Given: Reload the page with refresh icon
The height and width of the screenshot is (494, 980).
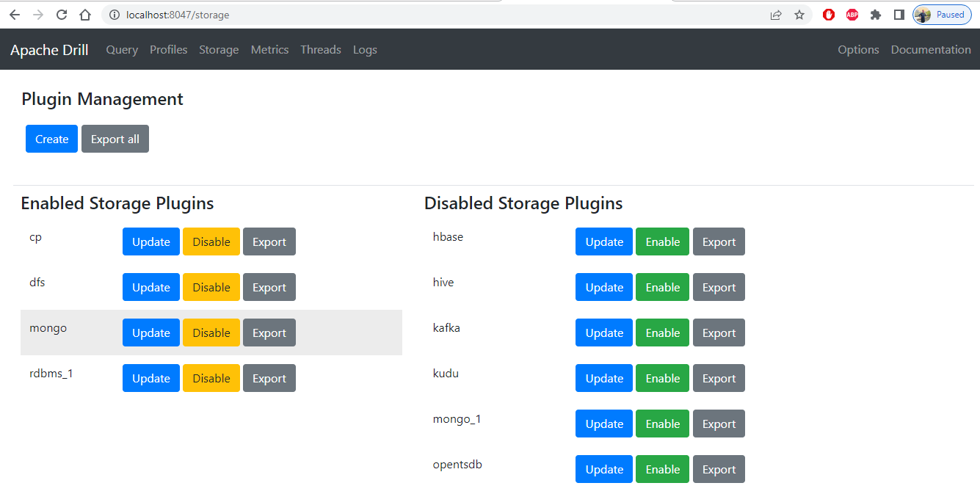Looking at the screenshot, I should [62, 15].
